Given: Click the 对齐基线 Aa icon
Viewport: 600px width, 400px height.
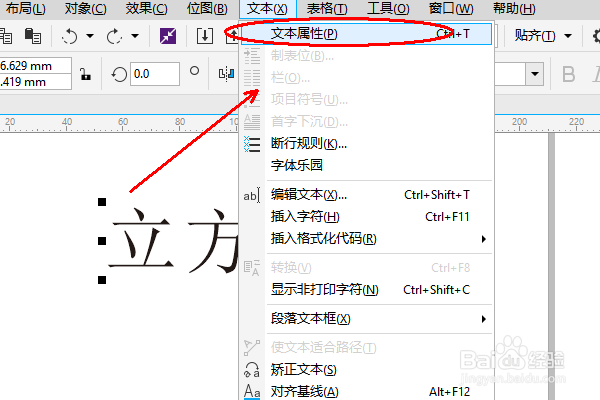Looking at the screenshot, I should click(252, 392).
